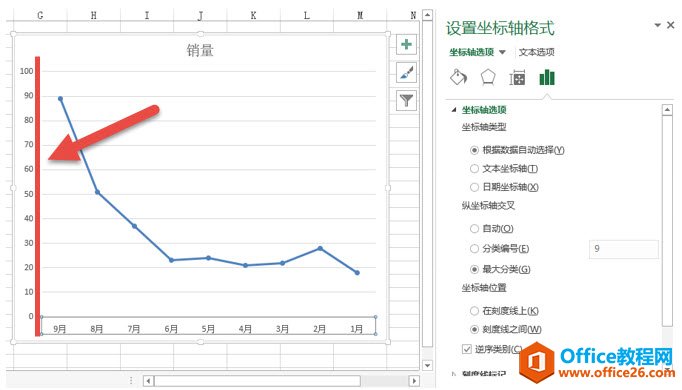Screen dimensions: 682x390
Task: Click the chart's right middle resize handle
Action: (388, 188)
